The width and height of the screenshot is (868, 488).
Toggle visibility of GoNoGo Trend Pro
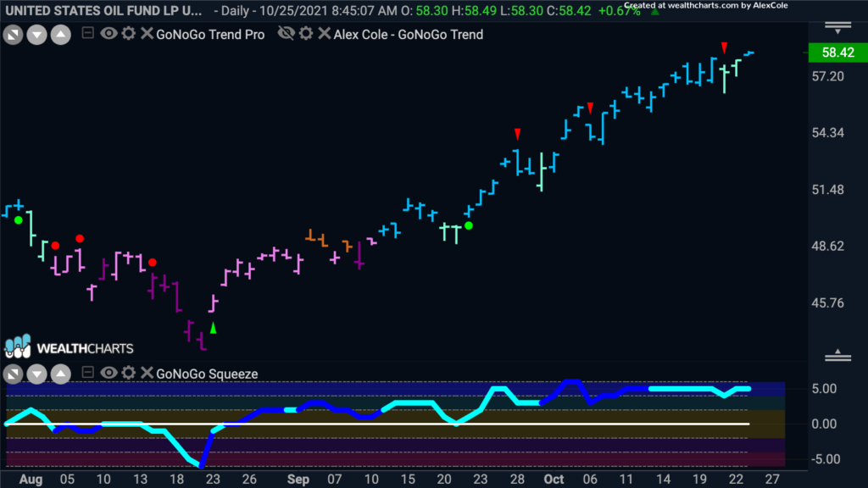point(108,34)
